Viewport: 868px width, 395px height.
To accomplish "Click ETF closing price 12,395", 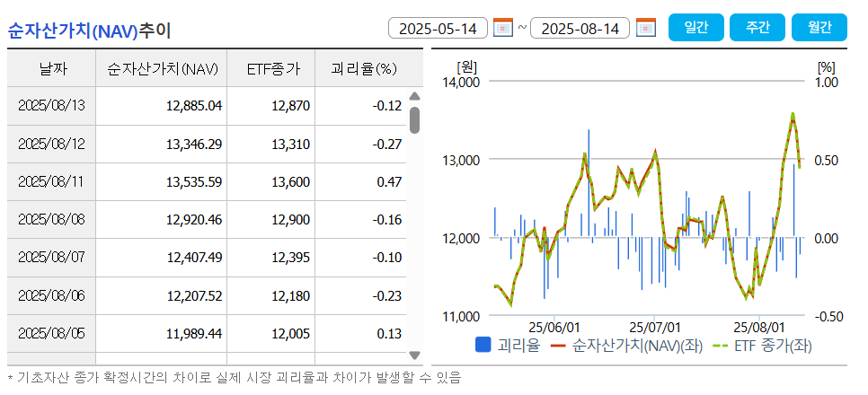I will (290, 258).
